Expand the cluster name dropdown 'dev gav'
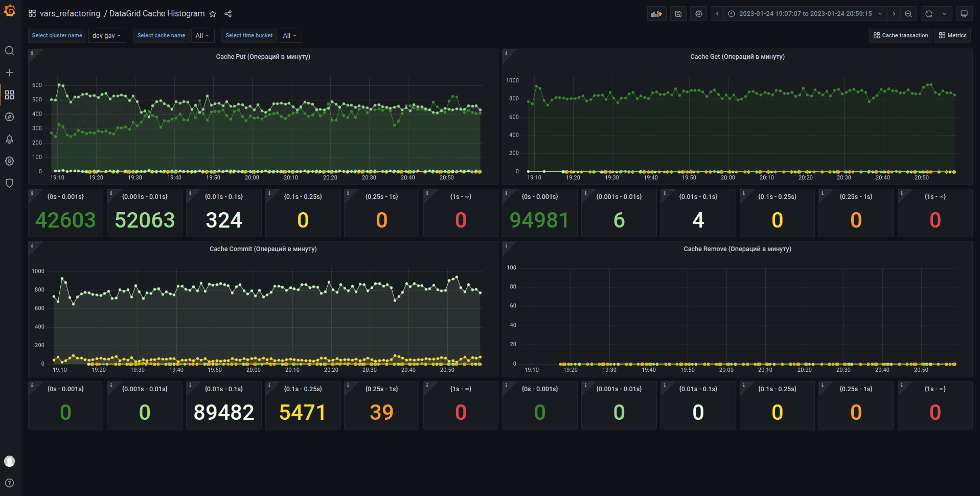The image size is (980, 496). (107, 36)
